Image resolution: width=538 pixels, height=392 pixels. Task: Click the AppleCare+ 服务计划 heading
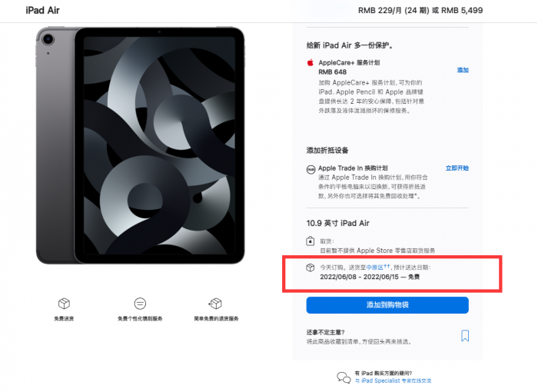coord(349,62)
